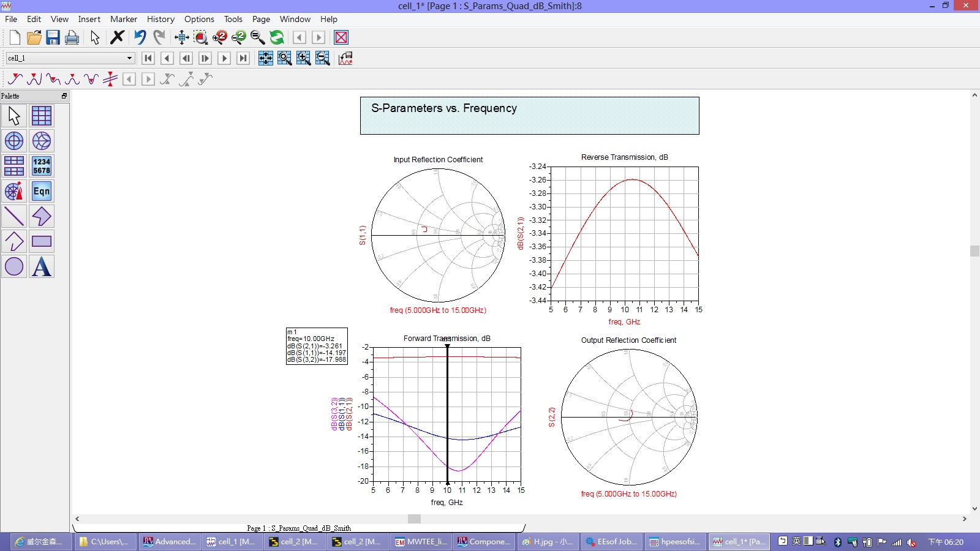
Task: Undo the last action
Action: click(x=140, y=37)
